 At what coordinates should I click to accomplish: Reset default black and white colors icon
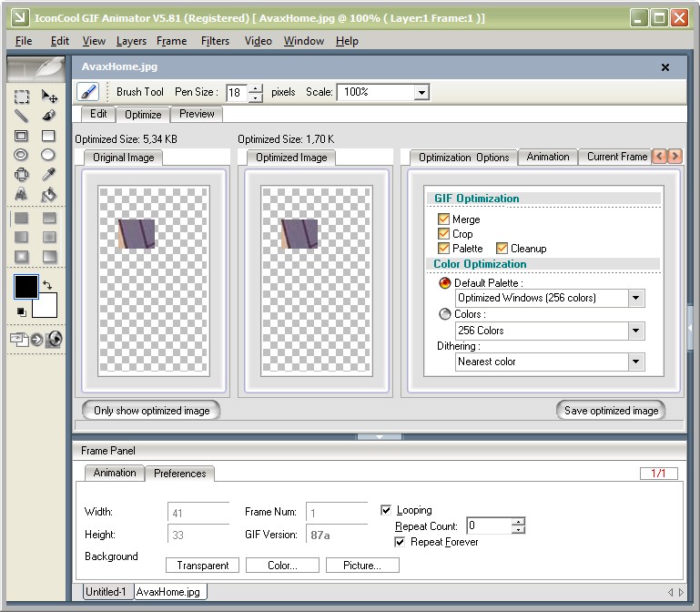(22, 311)
